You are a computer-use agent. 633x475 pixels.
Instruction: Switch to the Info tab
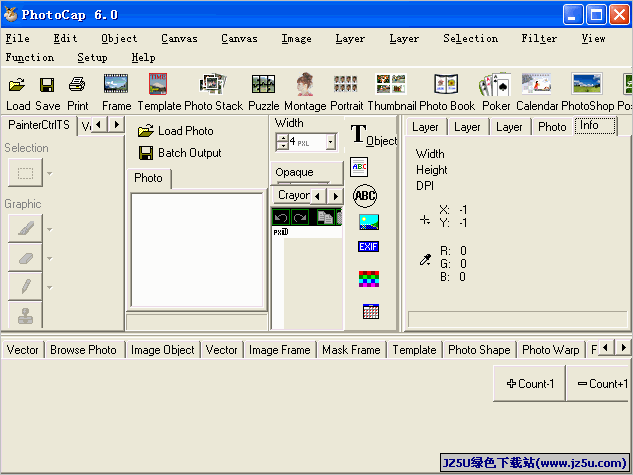(595, 126)
